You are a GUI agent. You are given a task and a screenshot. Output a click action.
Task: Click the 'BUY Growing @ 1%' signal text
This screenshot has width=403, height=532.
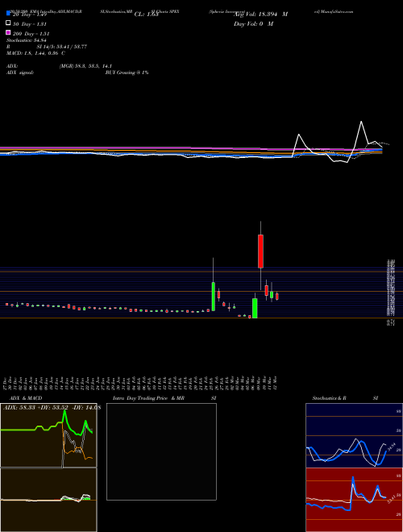tap(127, 73)
